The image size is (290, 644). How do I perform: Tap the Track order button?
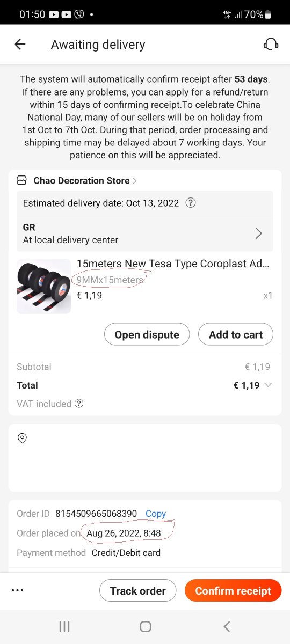138,590
